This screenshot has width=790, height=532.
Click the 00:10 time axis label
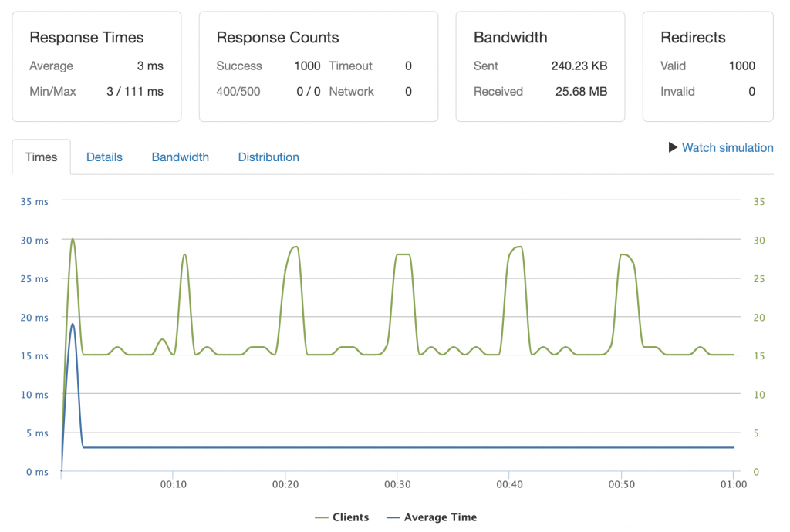tap(174, 484)
